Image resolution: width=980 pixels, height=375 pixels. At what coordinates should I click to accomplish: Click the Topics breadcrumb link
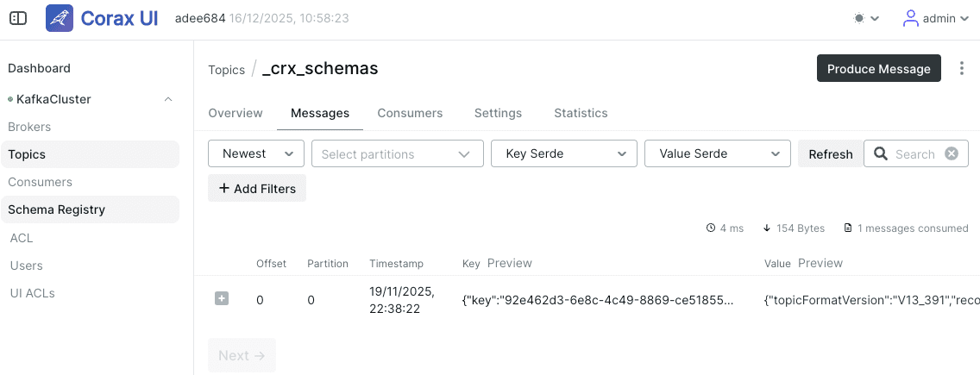click(226, 69)
